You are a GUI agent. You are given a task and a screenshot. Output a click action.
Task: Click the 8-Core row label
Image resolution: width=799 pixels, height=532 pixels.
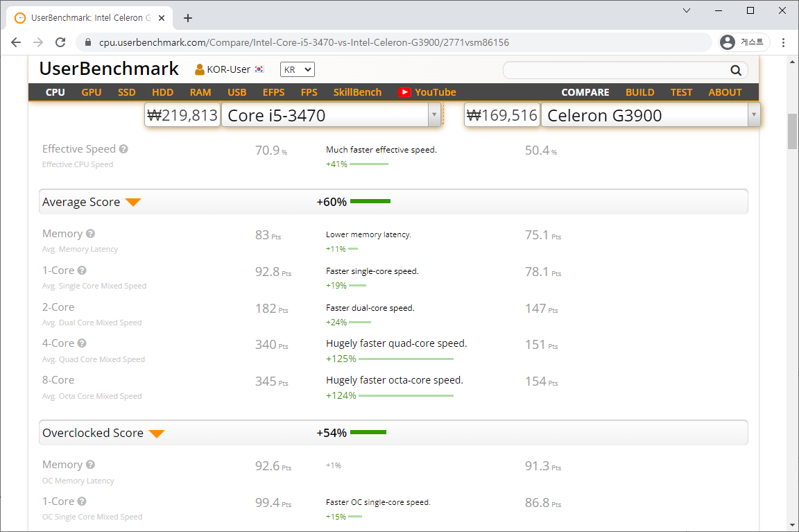(58, 379)
